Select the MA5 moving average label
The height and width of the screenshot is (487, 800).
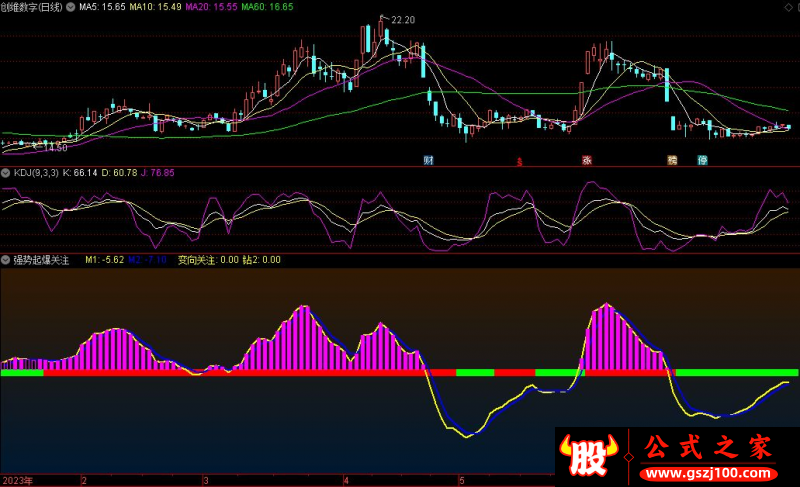click(x=102, y=7)
